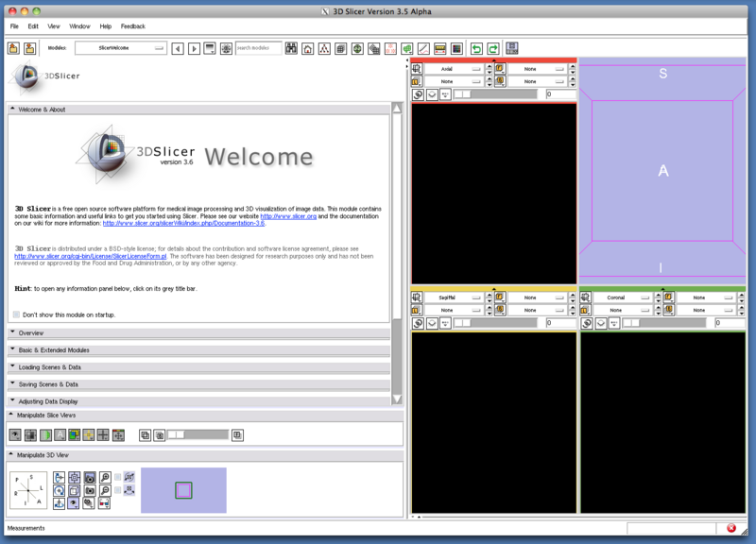Click the Load Scene icon in toolbar
The height and width of the screenshot is (544, 756).
pos(13,48)
